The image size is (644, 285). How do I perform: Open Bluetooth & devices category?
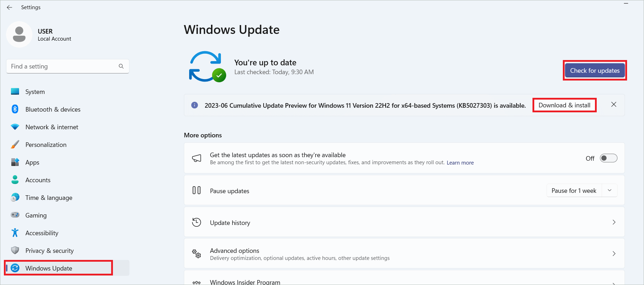click(x=68, y=109)
